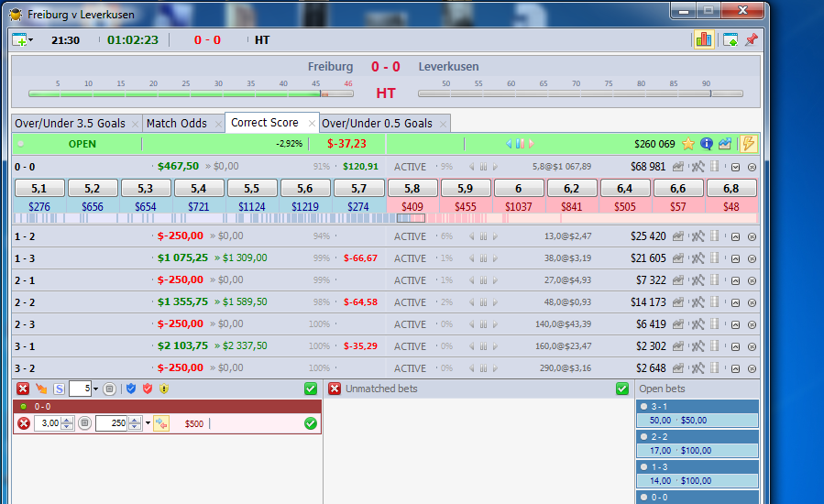Open price chart icon for 2 - 2 row
This screenshot has height=504, width=824.
[678, 302]
